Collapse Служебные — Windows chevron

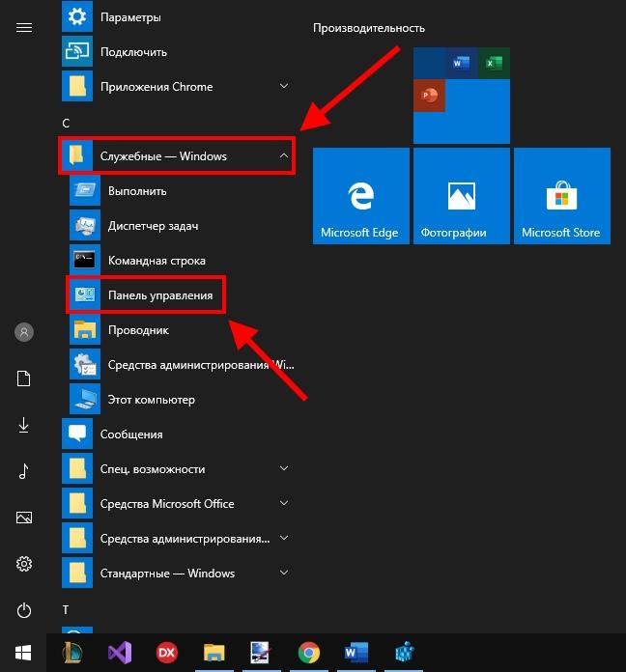284,155
